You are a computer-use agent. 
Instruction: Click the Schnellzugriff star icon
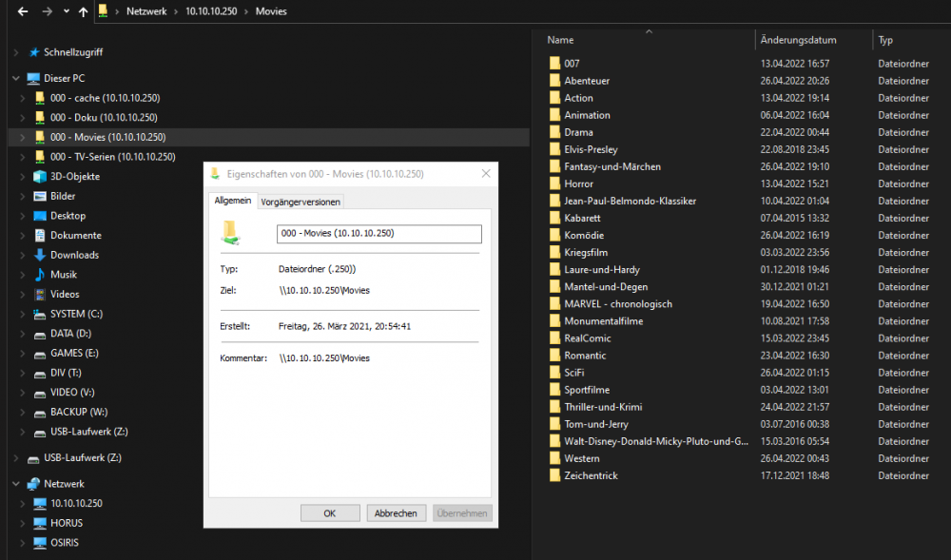pos(34,52)
